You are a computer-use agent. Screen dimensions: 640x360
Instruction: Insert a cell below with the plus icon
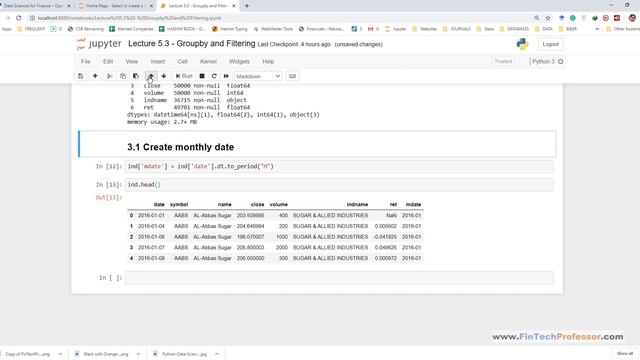[x=95, y=76]
